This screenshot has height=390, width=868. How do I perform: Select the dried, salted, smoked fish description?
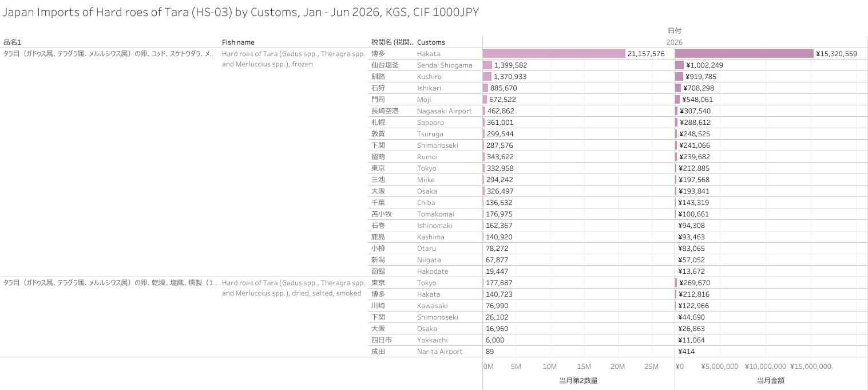pos(294,288)
